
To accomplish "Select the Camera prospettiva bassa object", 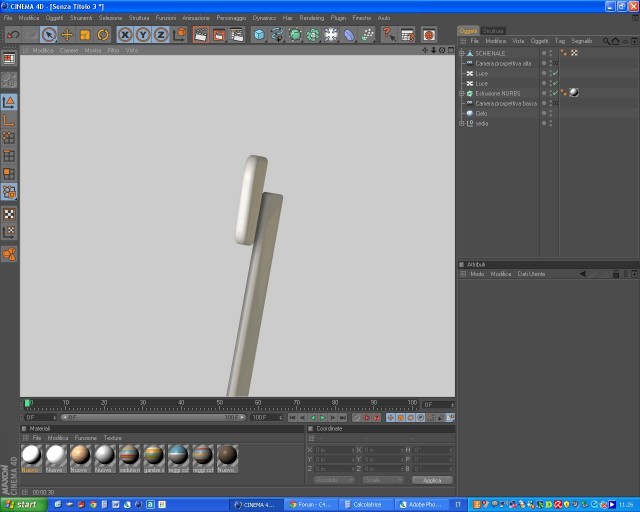I will [506, 103].
